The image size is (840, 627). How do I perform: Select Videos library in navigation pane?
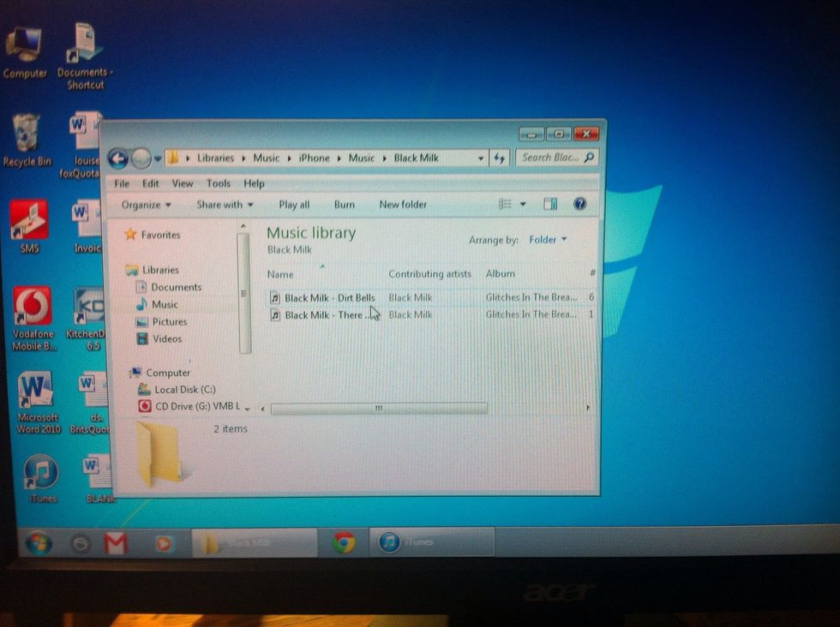pos(159,338)
